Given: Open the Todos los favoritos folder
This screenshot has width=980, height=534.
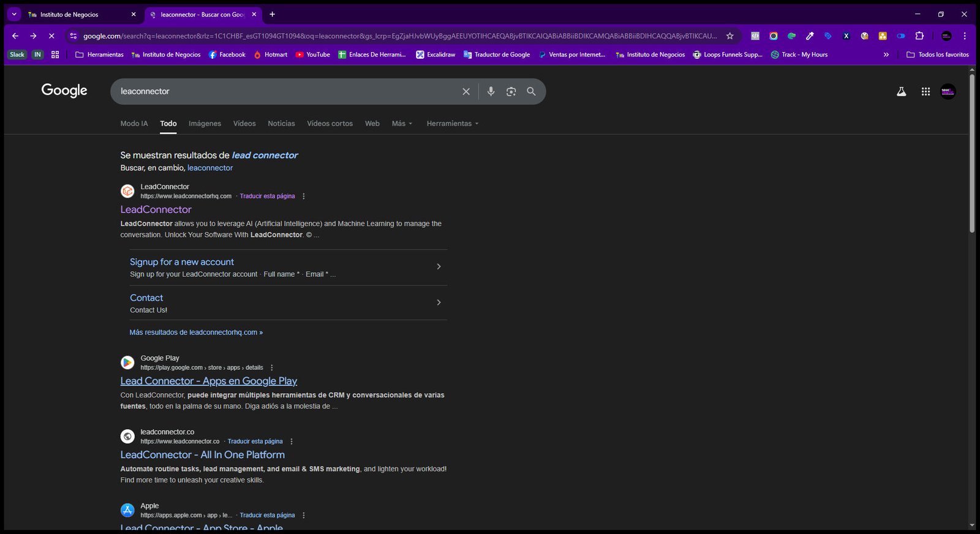Looking at the screenshot, I should pos(938,55).
